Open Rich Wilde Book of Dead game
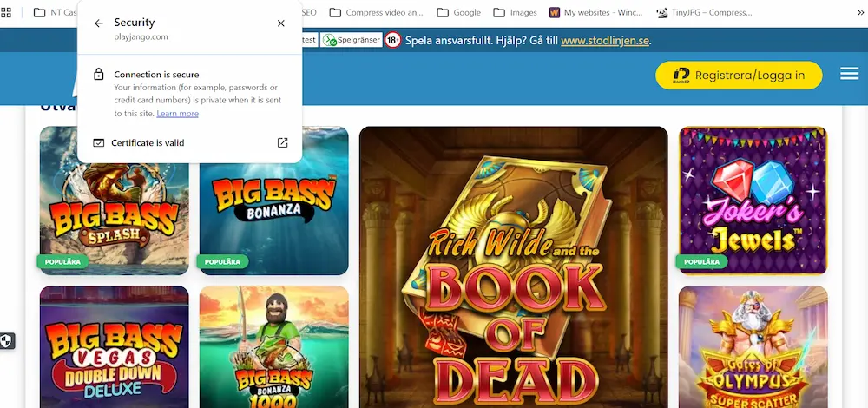Viewport: 868px width, 408px height. pos(514,267)
